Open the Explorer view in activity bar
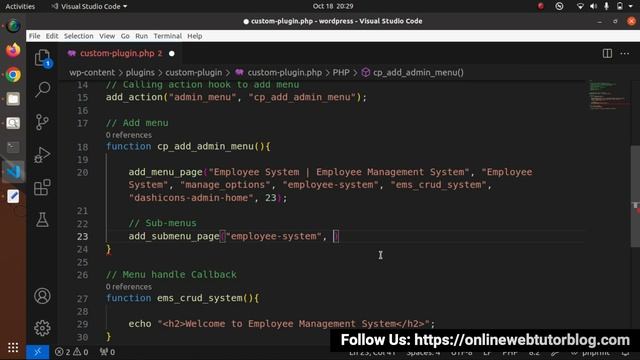This screenshot has width=640, height=360. point(42,58)
